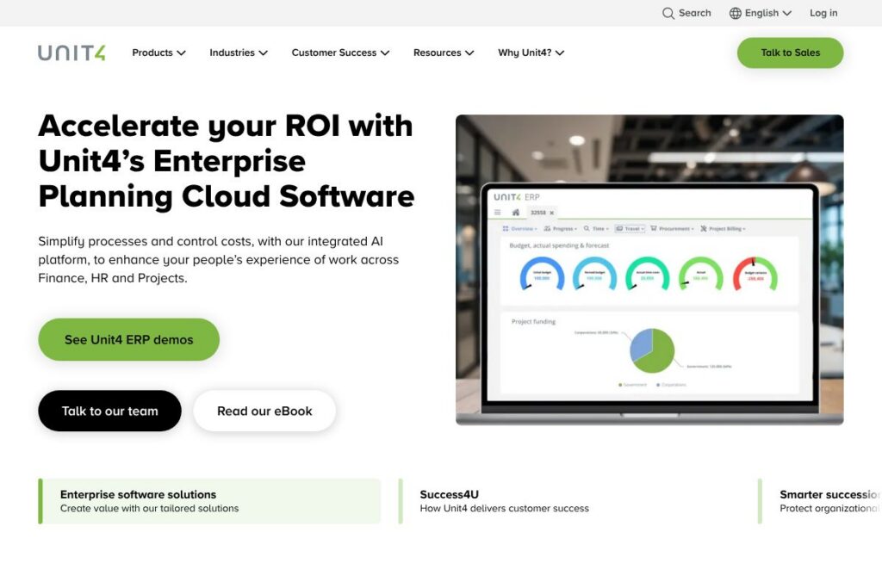Click the Talk to Sales button

tap(790, 53)
